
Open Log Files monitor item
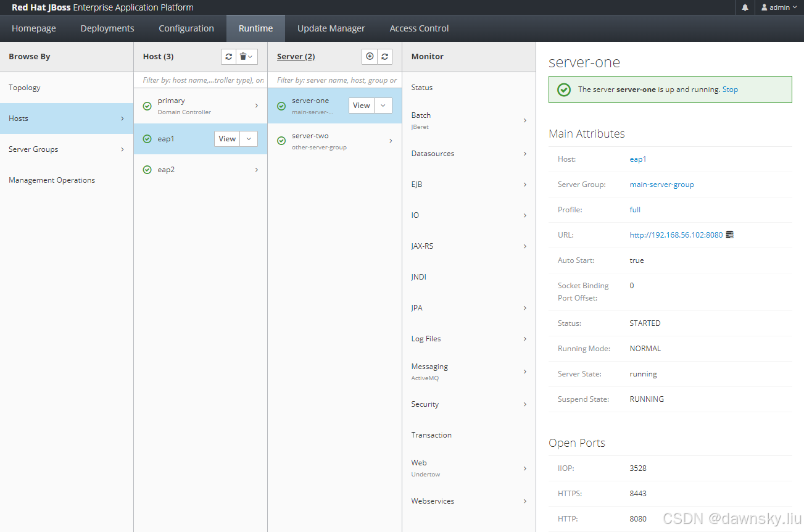(469, 339)
